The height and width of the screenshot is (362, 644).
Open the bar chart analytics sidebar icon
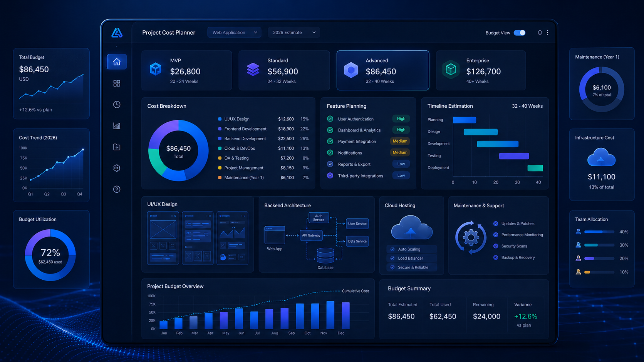(117, 126)
